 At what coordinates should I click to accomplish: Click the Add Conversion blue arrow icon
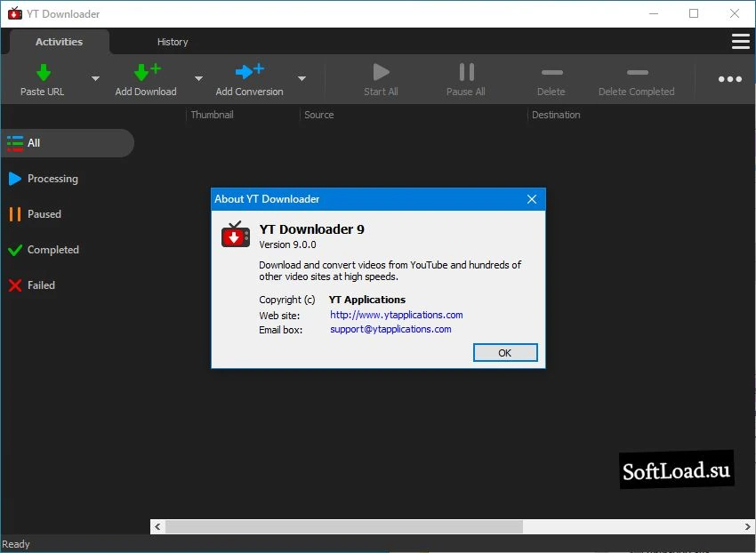tap(249, 71)
